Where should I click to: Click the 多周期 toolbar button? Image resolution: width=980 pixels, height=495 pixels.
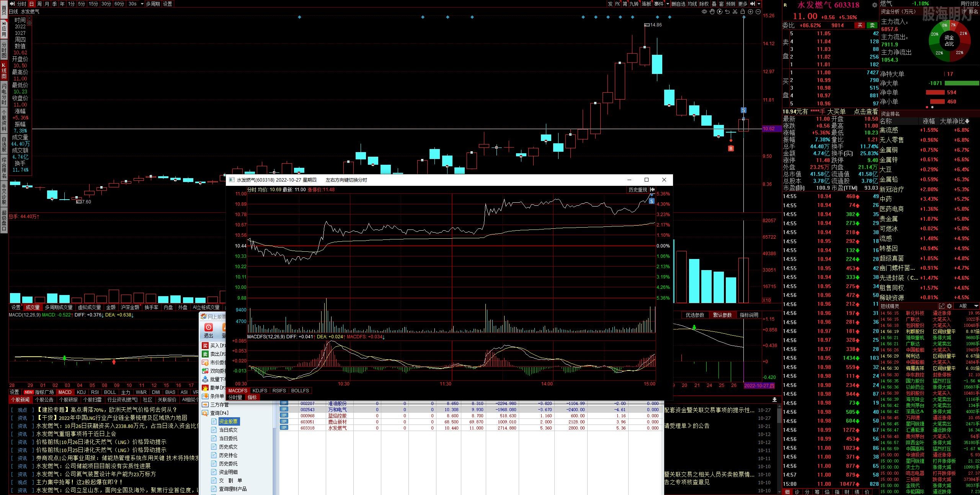click(153, 4)
